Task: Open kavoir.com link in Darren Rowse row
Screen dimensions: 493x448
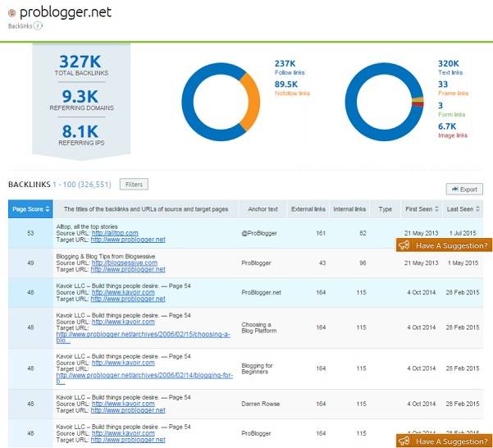Action: coord(123,404)
